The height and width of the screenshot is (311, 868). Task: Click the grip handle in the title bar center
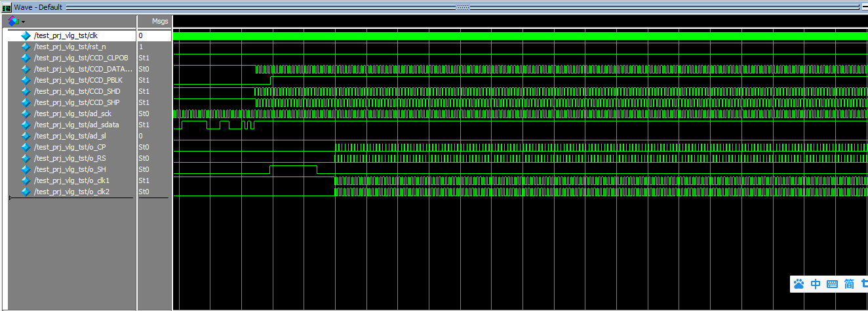point(462,7)
